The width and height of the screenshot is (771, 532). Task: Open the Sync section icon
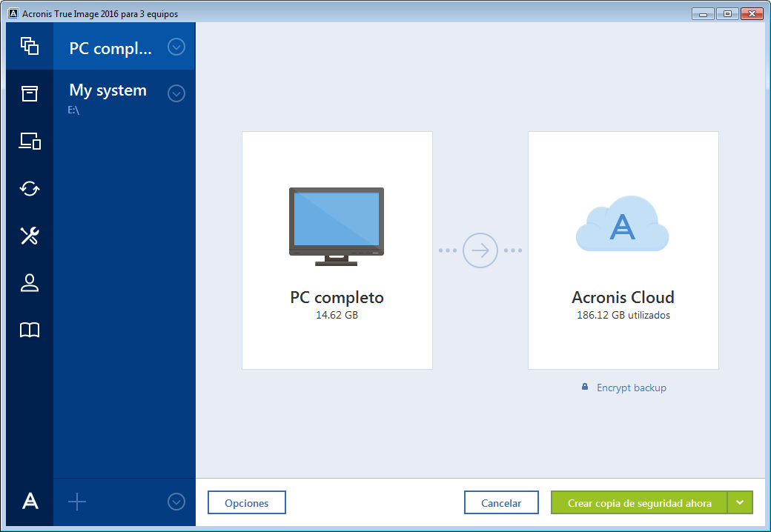(30, 188)
